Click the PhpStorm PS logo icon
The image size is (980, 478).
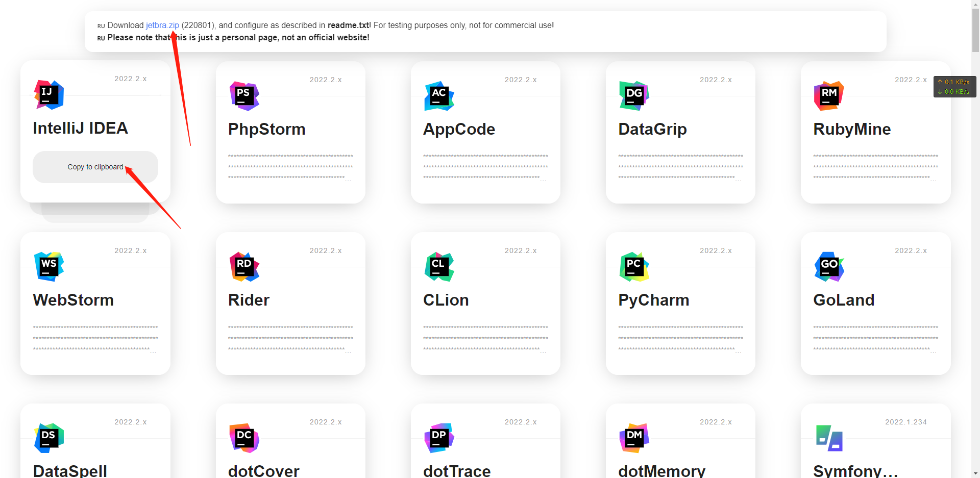[244, 96]
